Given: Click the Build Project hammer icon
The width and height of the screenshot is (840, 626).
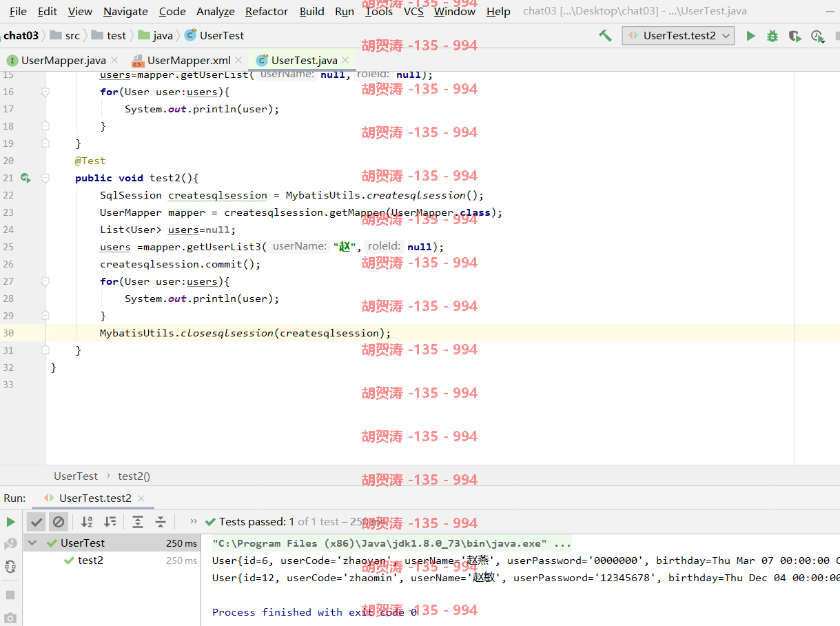Looking at the screenshot, I should pyautogui.click(x=605, y=35).
